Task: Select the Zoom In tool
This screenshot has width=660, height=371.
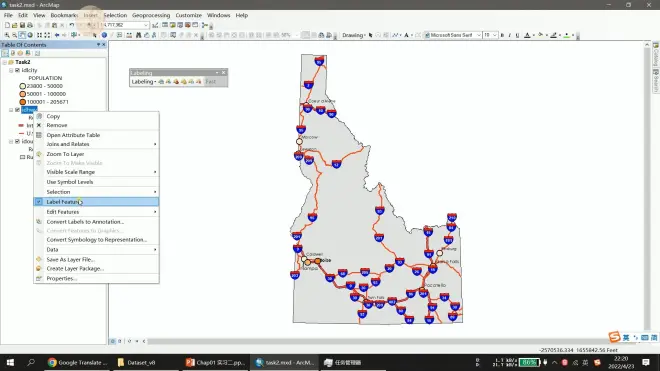Action: click(x=7, y=35)
